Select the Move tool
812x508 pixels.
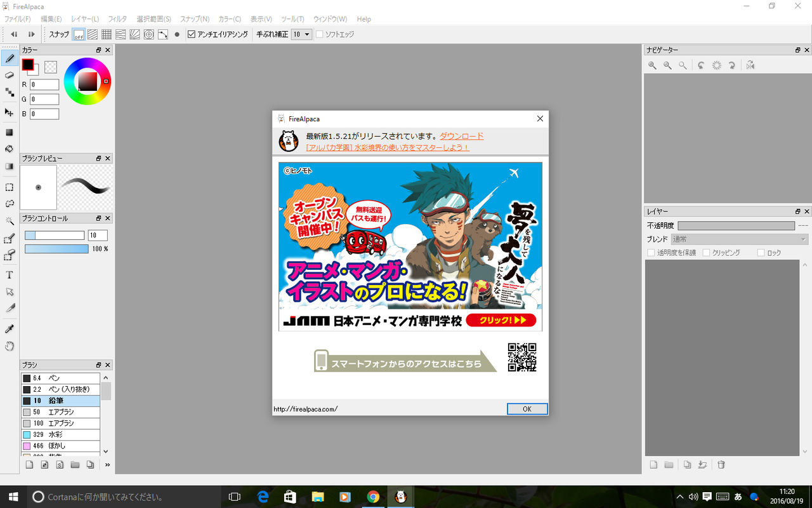pos(10,112)
